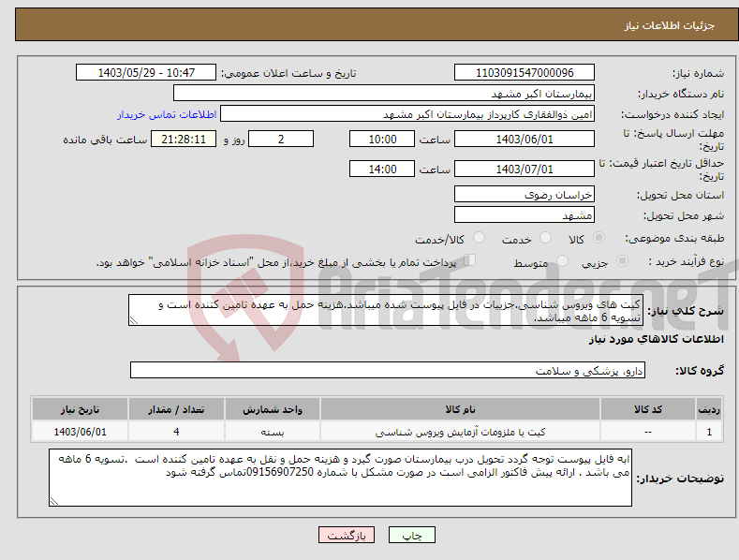Click the response deadline time 10:00 field
This screenshot has height=560, width=739.
tap(382, 139)
